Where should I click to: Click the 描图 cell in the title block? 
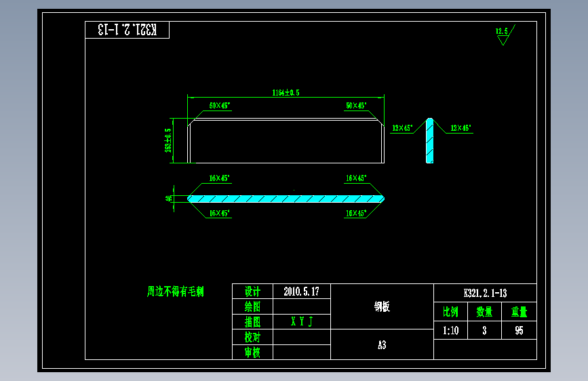tap(252, 322)
